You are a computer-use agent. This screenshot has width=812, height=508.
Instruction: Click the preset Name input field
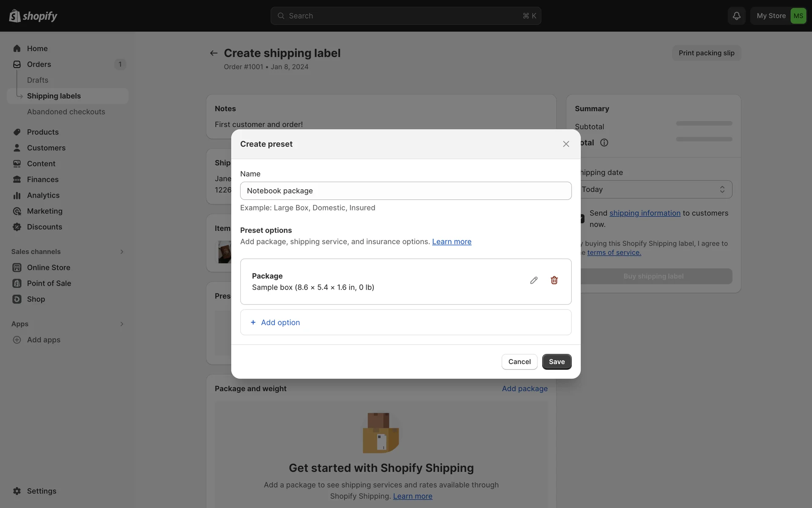pyautogui.click(x=406, y=190)
